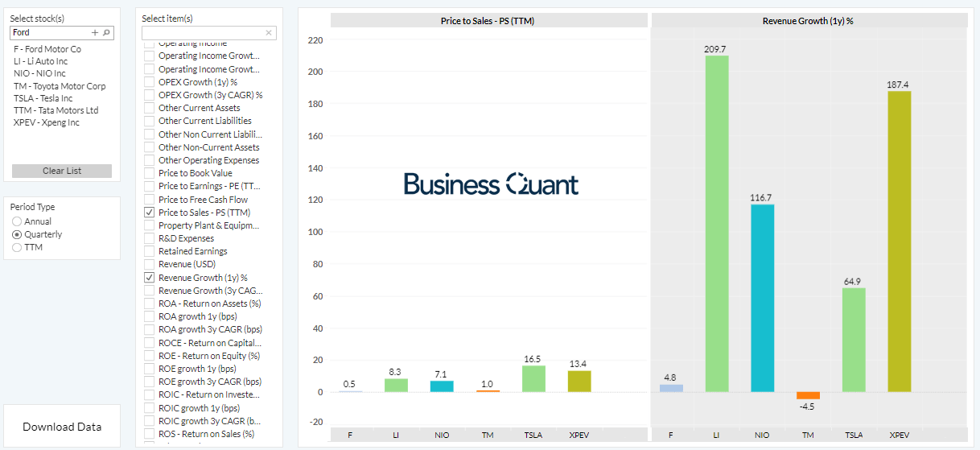The height and width of the screenshot is (450, 980).
Task: Click the Clear List button
Action: [x=62, y=171]
